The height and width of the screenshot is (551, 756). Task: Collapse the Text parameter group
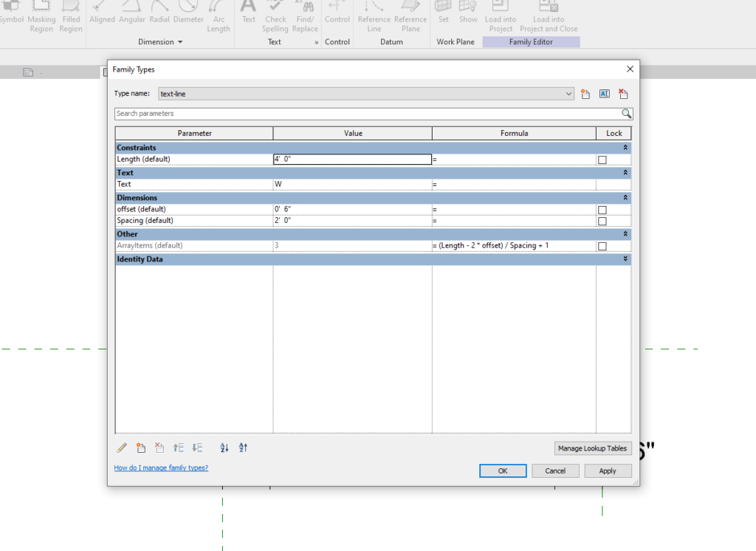pyautogui.click(x=625, y=172)
